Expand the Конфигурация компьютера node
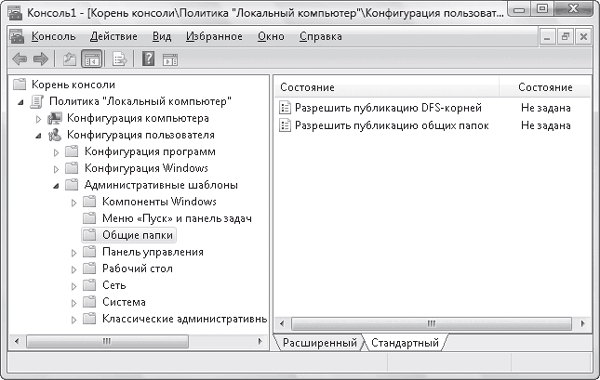The height and width of the screenshot is (380, 600). (38, 119)
